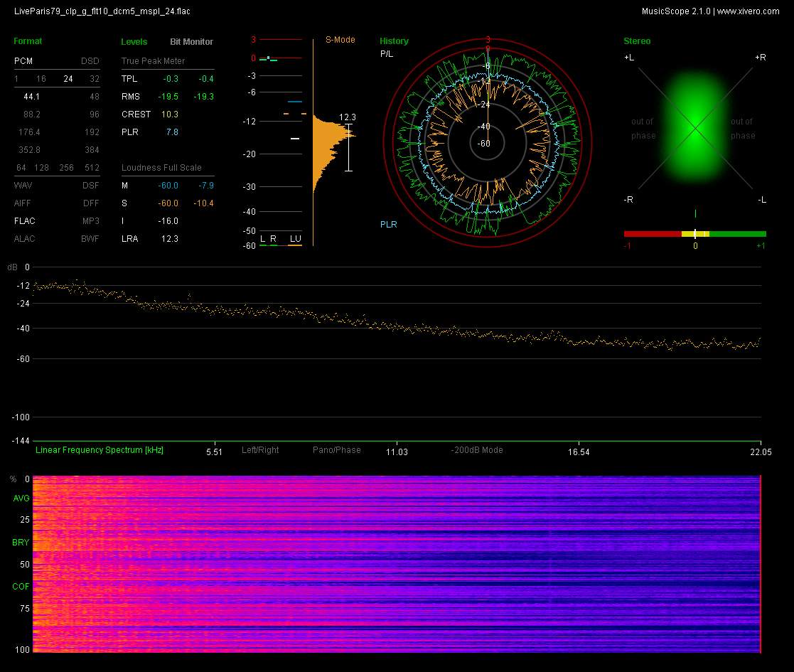
Task: Toggle Pano/Phase spectrum view
Action: click(336, 450)
